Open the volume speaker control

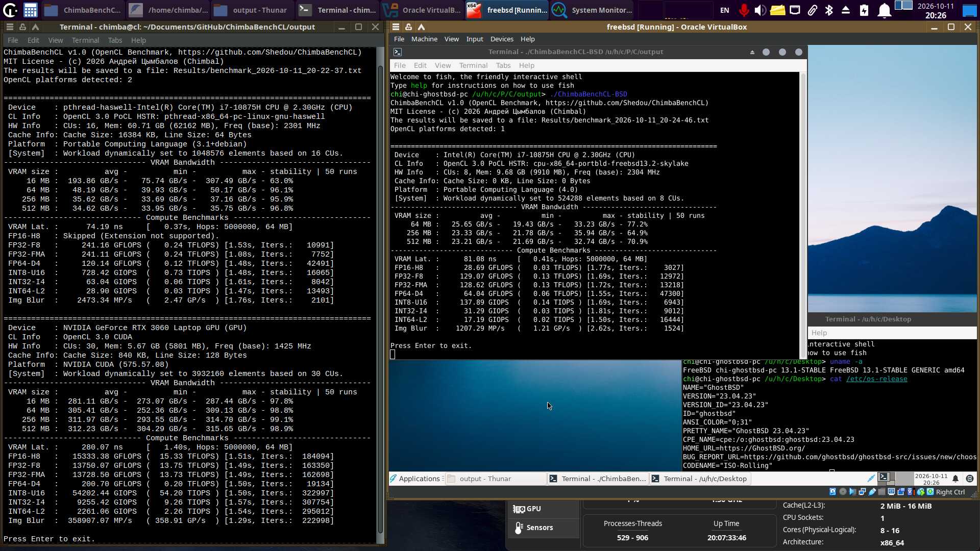(760, 10)
